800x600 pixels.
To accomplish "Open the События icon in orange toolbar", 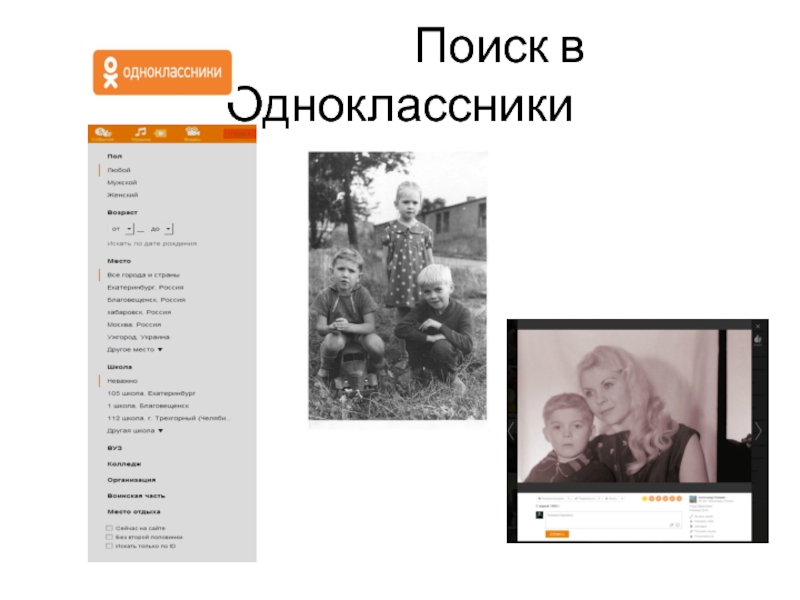I will coord(103,134).
